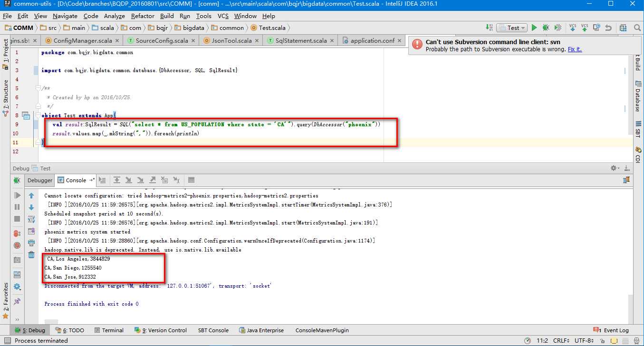Start debugging with the toolbar bug icon
The height and width of the screenshot is (346, 644).
coord(546,28)
